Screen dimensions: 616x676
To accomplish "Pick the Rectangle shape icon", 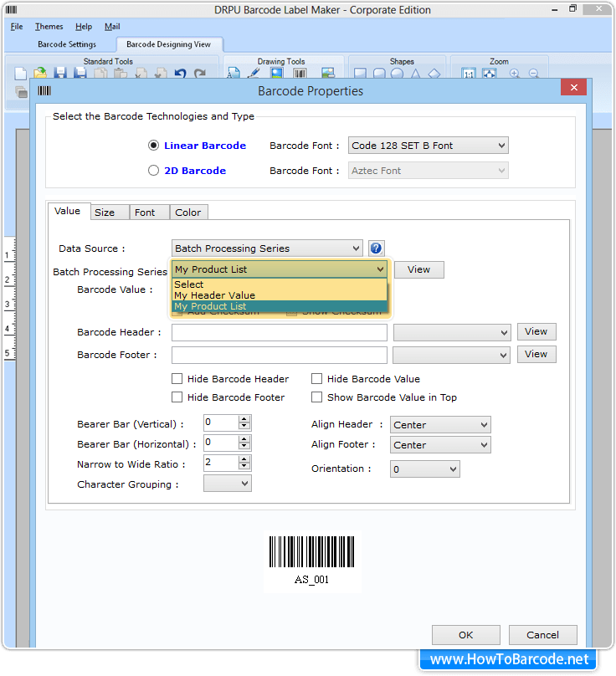I will (x=360, y=74).
